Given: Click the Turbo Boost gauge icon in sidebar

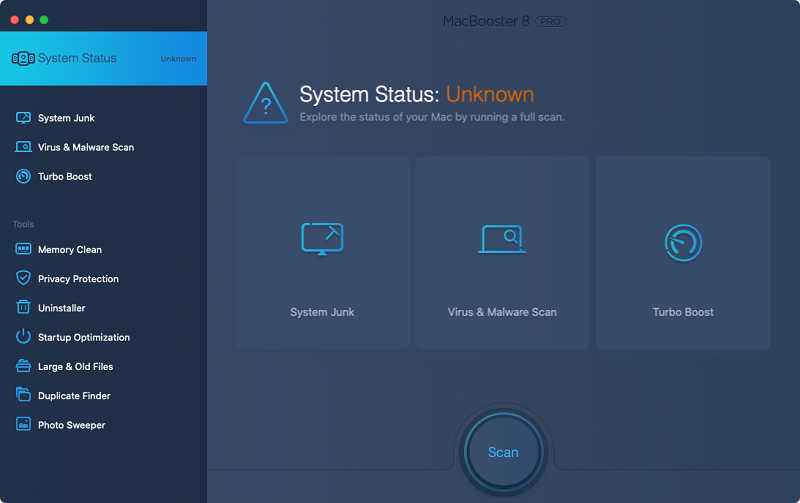Looking at the screenshot, I should click(x=23, y=176).
